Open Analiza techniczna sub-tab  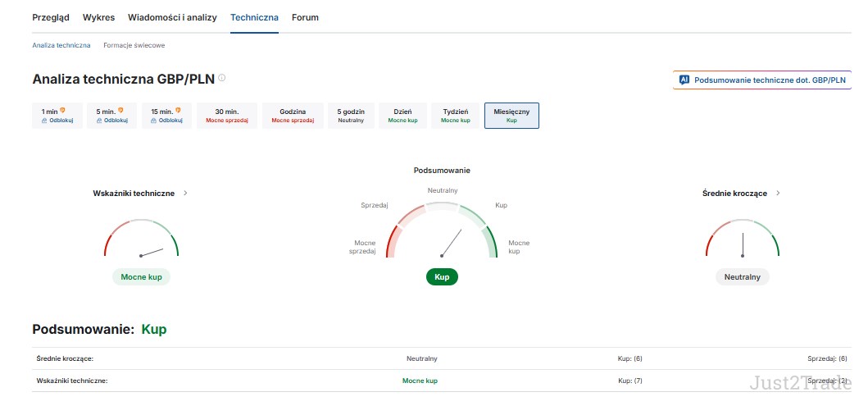61,45
